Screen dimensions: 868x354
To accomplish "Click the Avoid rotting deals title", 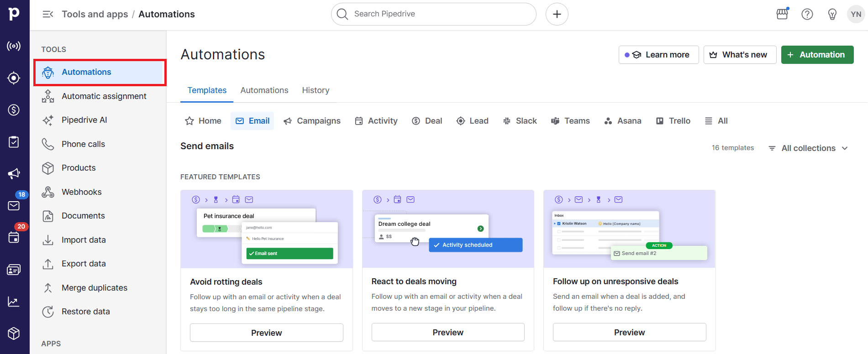I will (x=226, y=282).
